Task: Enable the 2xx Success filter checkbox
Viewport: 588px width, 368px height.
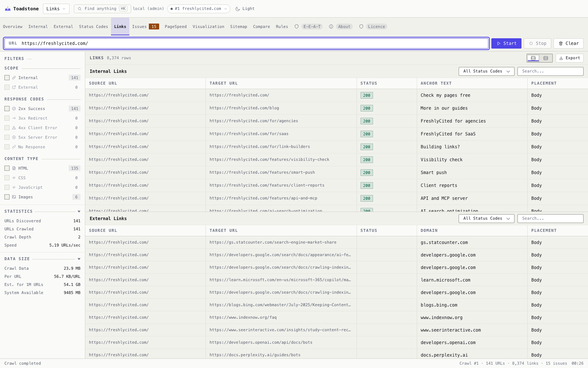Action: tap(7, 109)
